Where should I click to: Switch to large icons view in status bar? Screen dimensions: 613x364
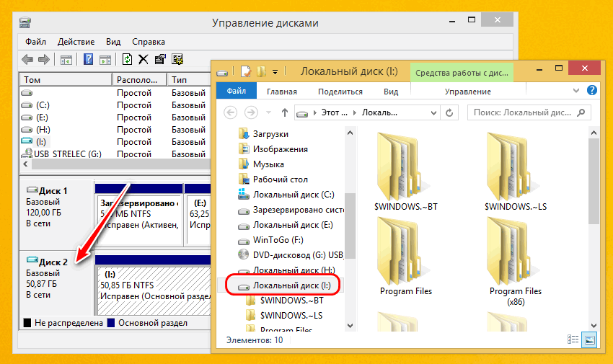pyautogui.click(x=590, y=339)
